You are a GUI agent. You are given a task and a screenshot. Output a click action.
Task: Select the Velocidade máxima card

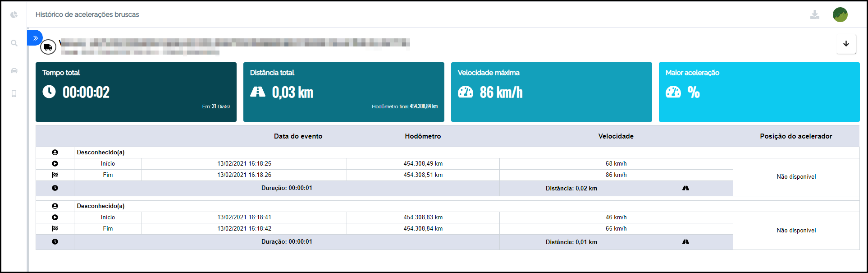pos(552,92)
